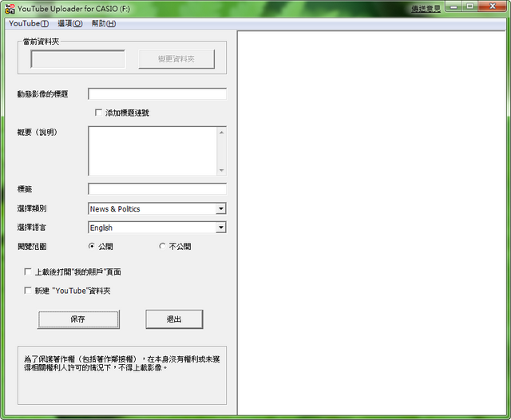This screenshot has height=420, width=511.
Task: Click the 標籤 tags input field
Action: (157, 189)
